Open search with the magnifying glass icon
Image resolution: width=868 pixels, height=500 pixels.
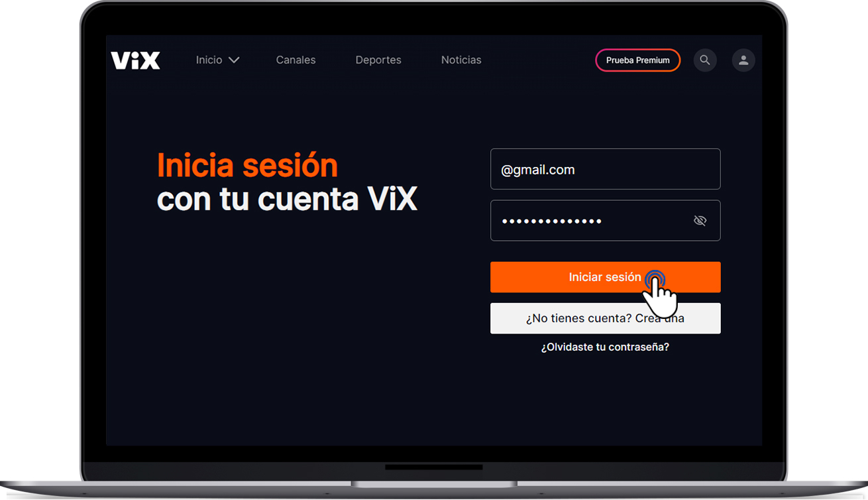[705, 60]
